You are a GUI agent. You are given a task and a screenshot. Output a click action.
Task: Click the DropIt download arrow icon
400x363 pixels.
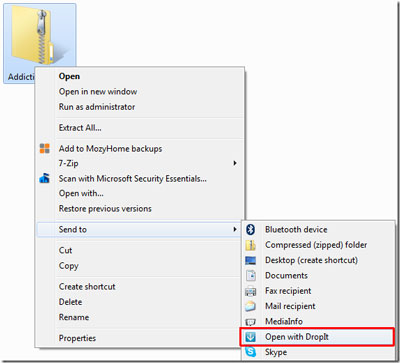click(251, 337)
